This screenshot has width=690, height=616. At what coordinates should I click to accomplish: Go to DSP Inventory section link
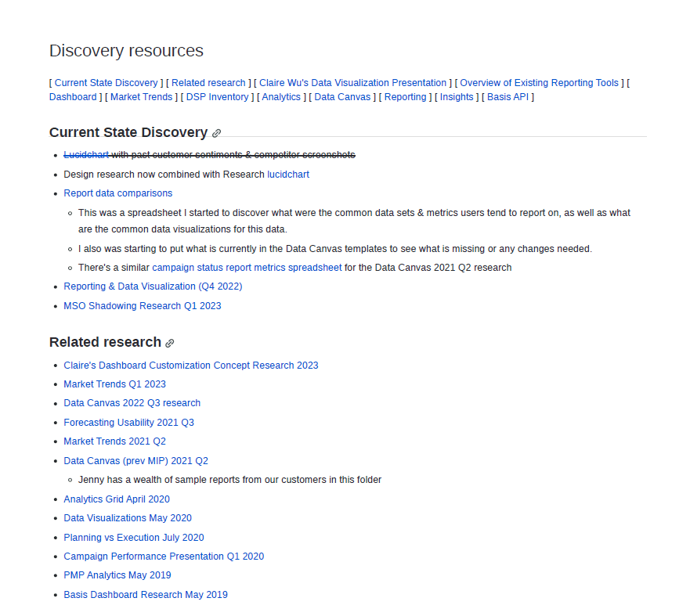coord(217,97)
